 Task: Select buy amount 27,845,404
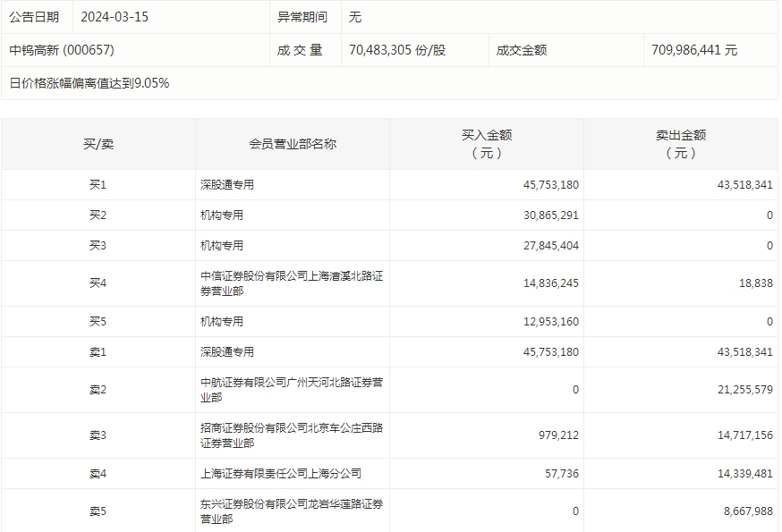tap(551, 246)
